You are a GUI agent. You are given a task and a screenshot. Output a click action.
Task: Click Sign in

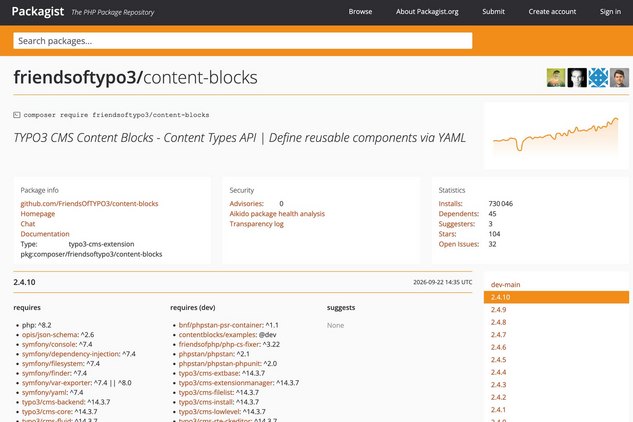click(x=610, y=12)
